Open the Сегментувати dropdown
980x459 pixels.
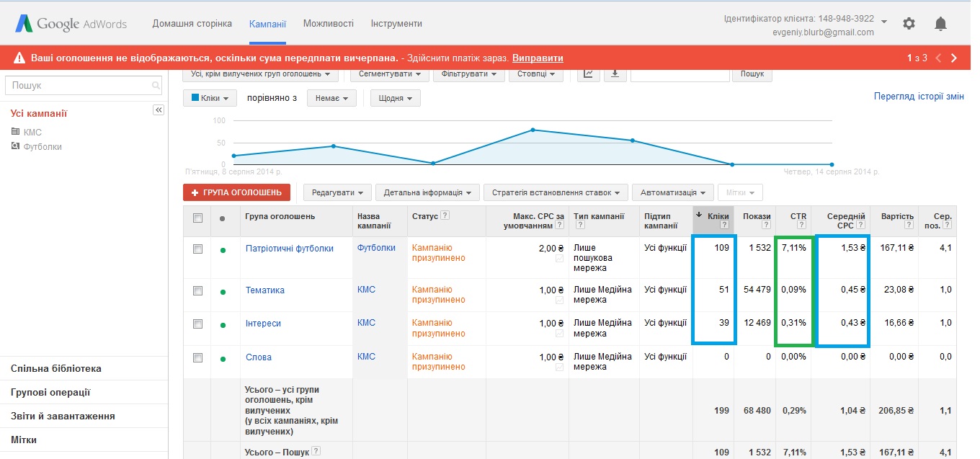click(389, 73)
